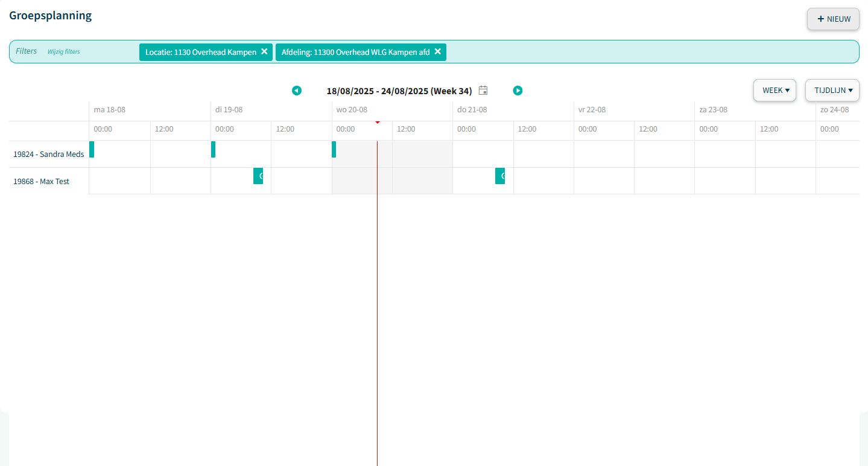The width and height of the screenshot is (868, 466).
Task: Click the red current-time marker triangle
Action: [x=378, y=123]
